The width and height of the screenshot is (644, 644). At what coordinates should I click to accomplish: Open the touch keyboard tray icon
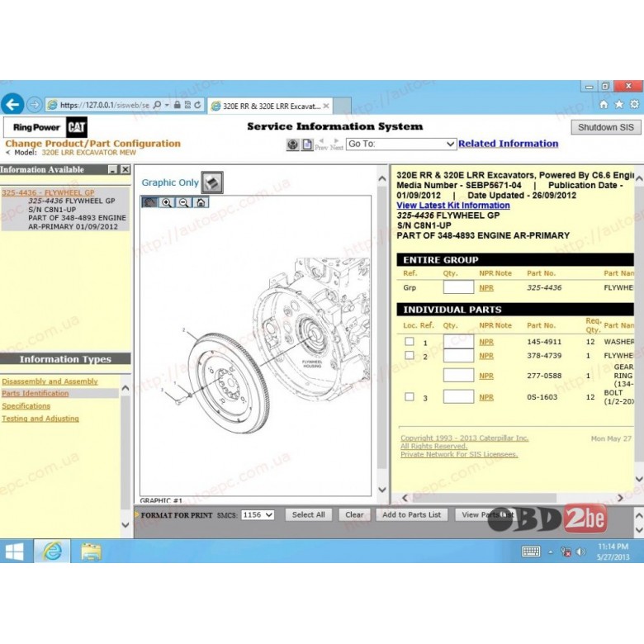531,552
